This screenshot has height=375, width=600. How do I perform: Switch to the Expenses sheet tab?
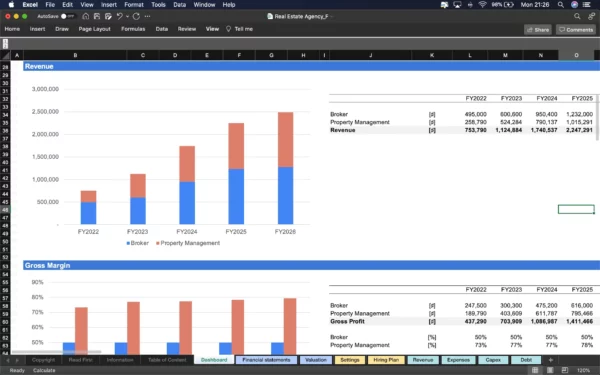point(458,360)
